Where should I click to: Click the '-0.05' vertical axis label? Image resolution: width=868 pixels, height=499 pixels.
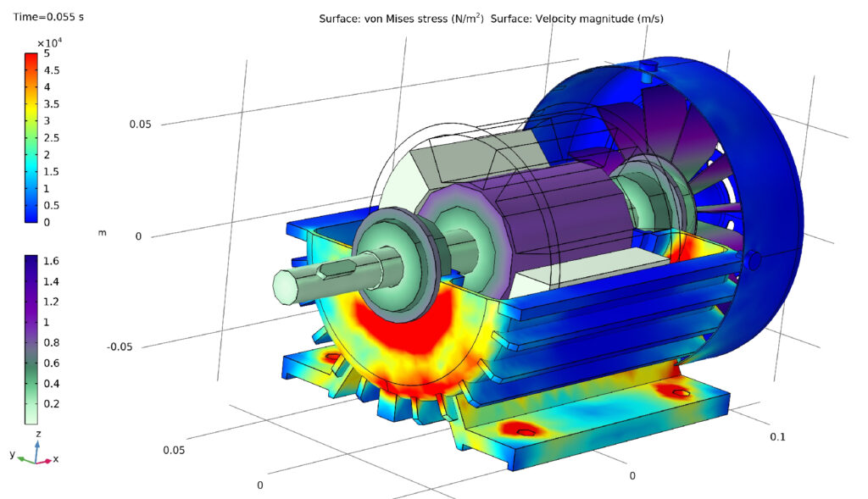click(x=120, y=347)
